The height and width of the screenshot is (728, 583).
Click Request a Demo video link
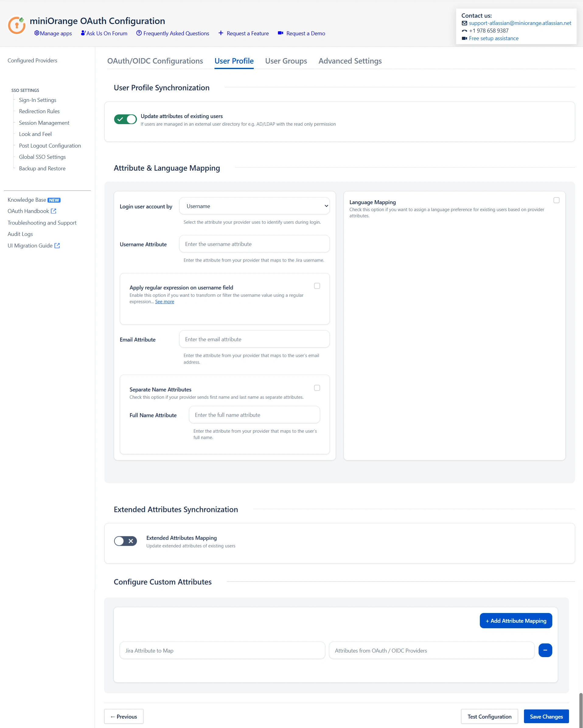(x=301, y=33)
